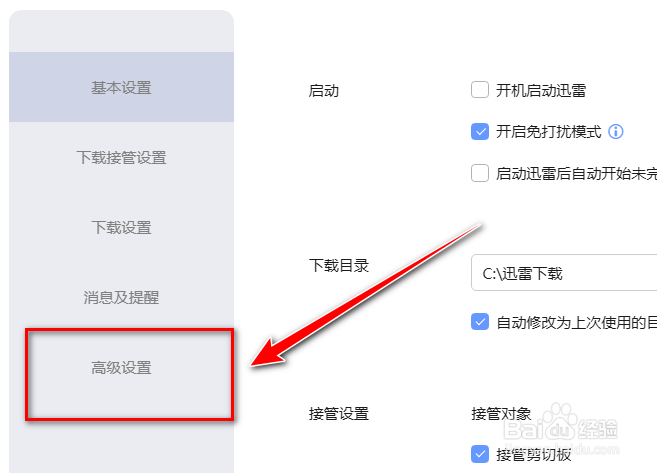
Task: Click the 接管剪切板 label text
Action: [533, 455]
